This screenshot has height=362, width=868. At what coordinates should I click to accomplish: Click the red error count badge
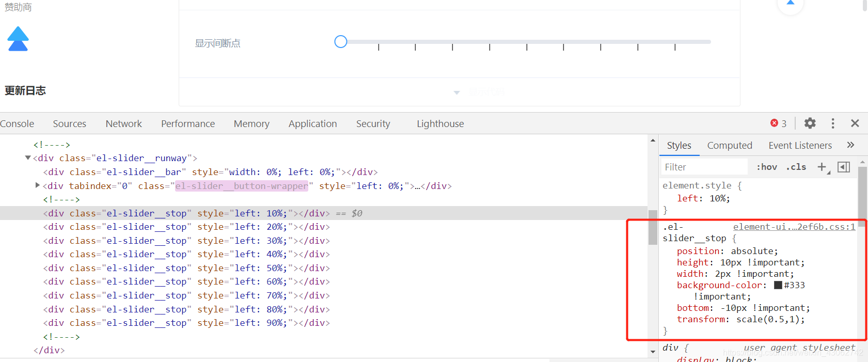click(x=778, y=123)
